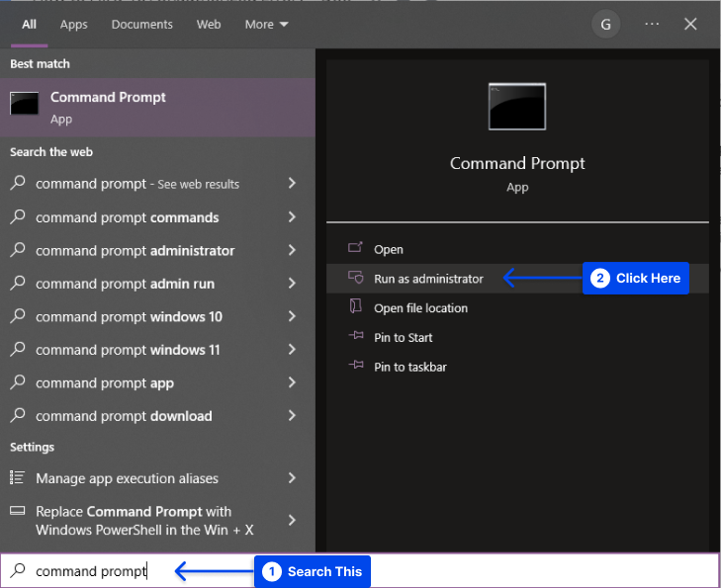Open the G user account avatar

coord(605,25)
